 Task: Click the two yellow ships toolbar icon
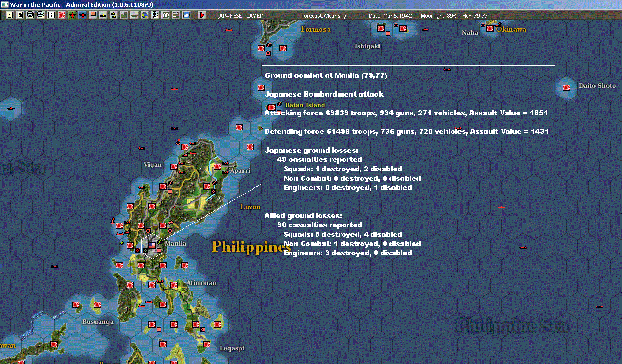pos(114,15)
